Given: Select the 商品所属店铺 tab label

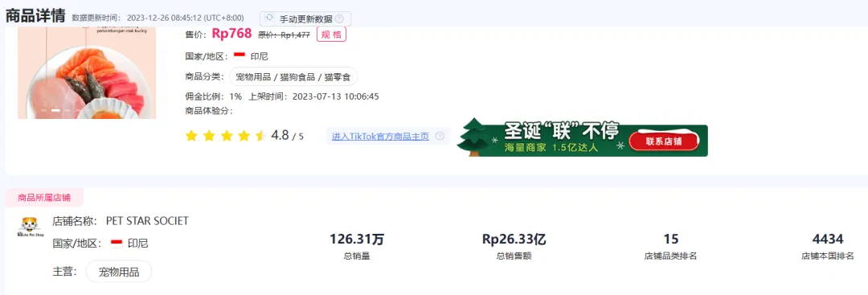Looking at the screenshot, I should [44, 198].
